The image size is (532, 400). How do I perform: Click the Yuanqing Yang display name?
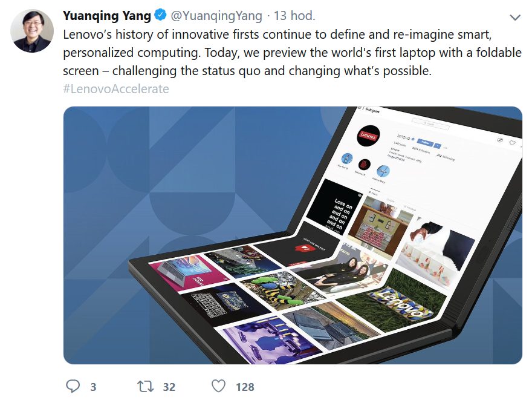pyautogui.click(x=107, y=16)
